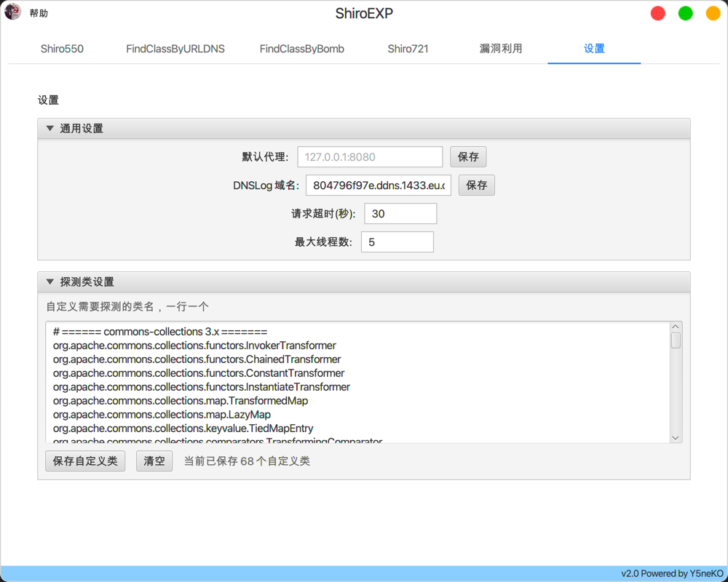The height and width of the screenshot is (582, 728).
Task: Select the 设置 tab
Action: [x=594, y=49]
